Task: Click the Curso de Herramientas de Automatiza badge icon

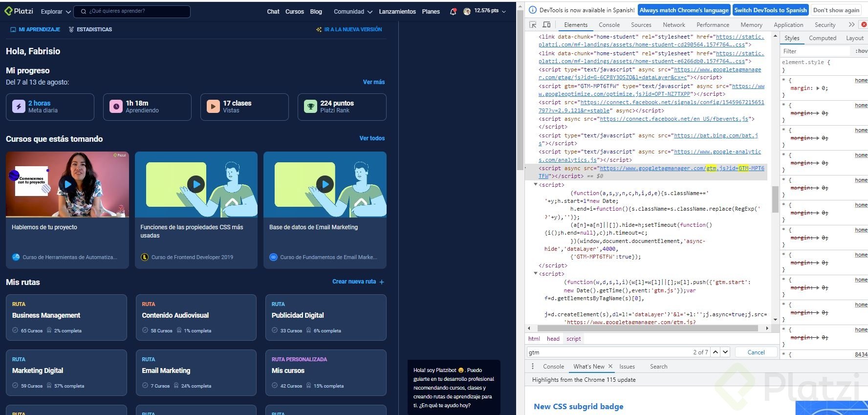Action: 16,257
